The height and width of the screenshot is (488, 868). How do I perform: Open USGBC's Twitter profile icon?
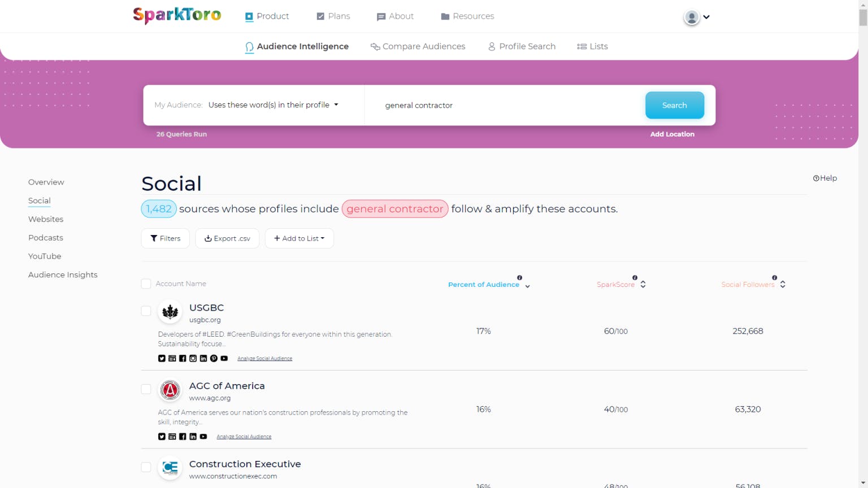[162, 358]
